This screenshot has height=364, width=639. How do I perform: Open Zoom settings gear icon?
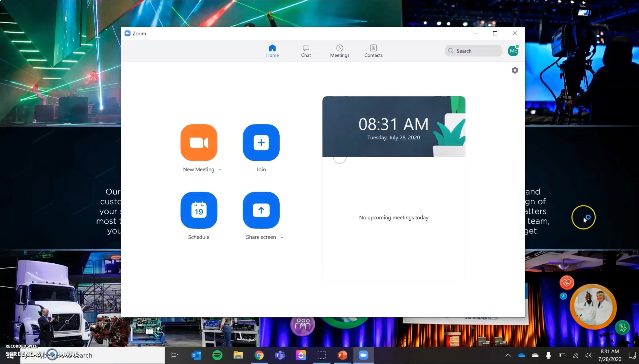pyautogui.click(x=515, y=70)
